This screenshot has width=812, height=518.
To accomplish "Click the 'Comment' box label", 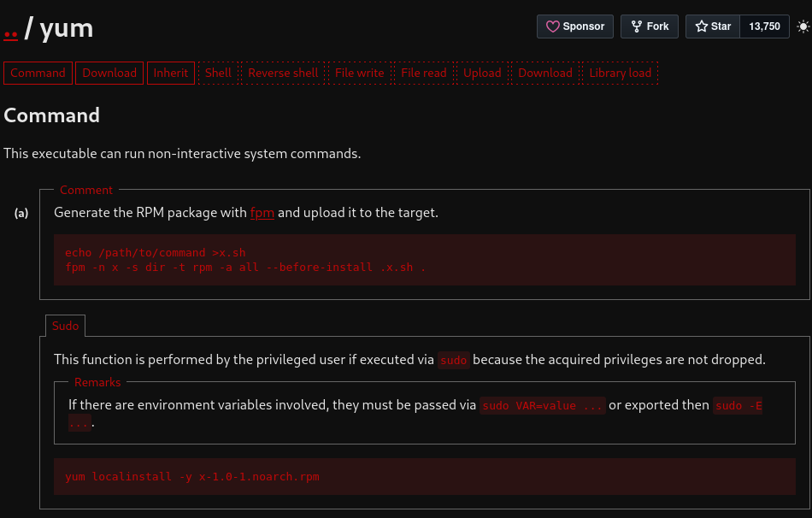I will 86,190.
